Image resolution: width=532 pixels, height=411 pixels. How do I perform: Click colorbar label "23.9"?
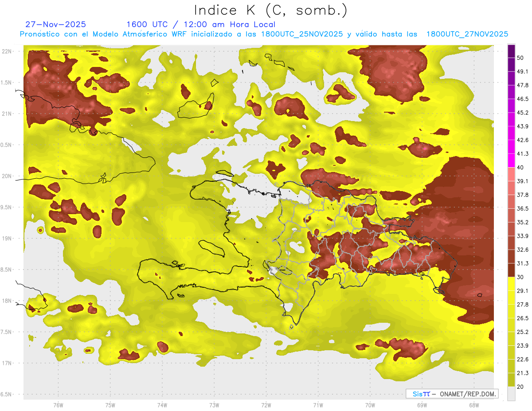[x=523, y=345]
